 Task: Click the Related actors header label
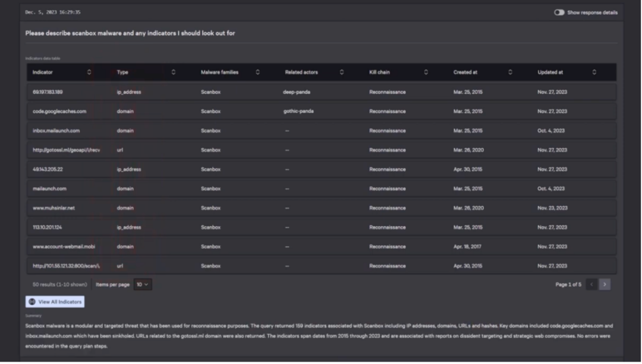[301, 72]
